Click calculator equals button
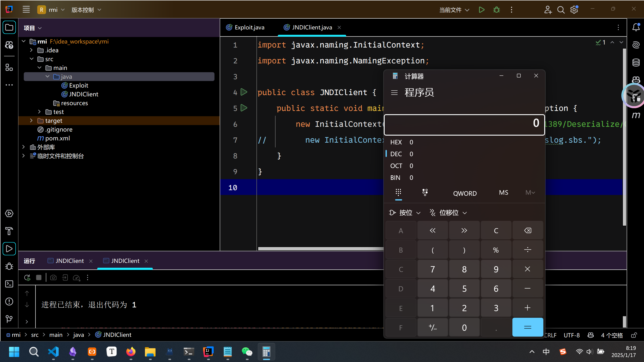The image size is (644, 362). coord(527,327)
